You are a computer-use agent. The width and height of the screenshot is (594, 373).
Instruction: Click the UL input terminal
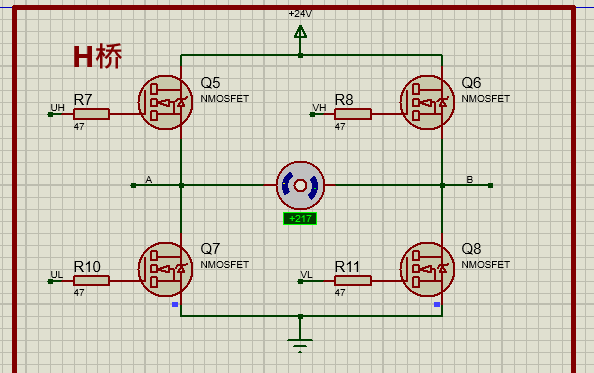[50, 281]
